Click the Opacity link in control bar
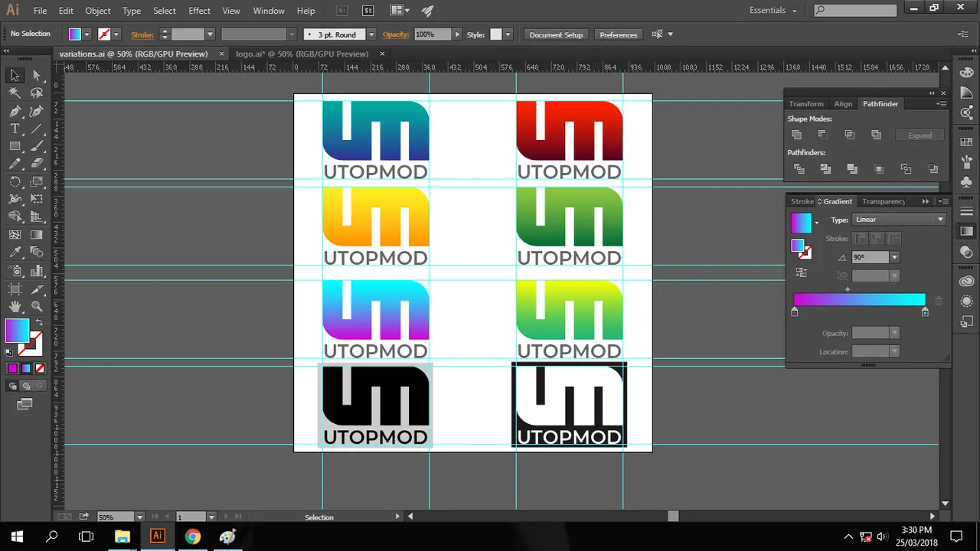The width and height of the screenshot is (980, 551). 396,34
